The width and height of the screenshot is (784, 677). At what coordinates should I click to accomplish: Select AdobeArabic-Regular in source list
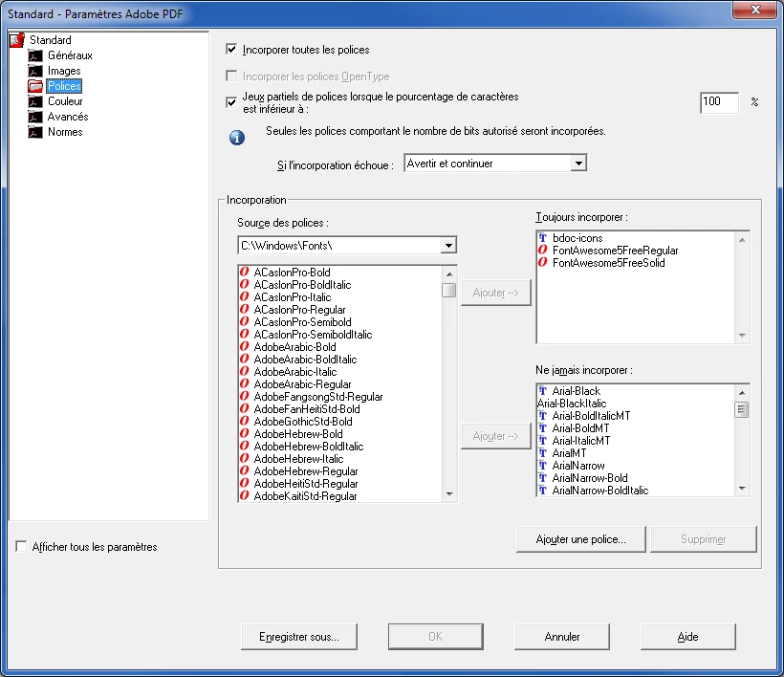[302, 384]
